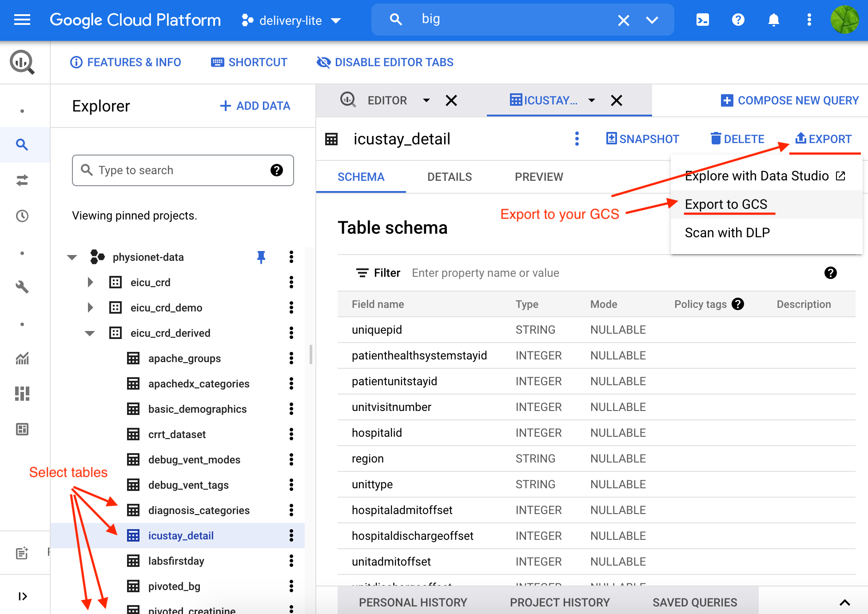Viewport: 868px width, 614px height.
Task: Open SQL workspace magnifier in sidebar
Action: (x=22, y=144)
